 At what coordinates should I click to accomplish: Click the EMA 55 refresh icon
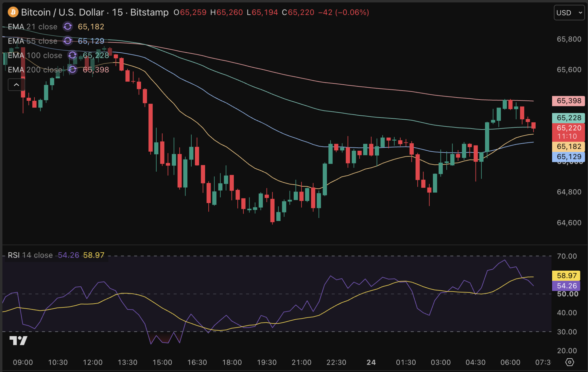pos(68,41)
